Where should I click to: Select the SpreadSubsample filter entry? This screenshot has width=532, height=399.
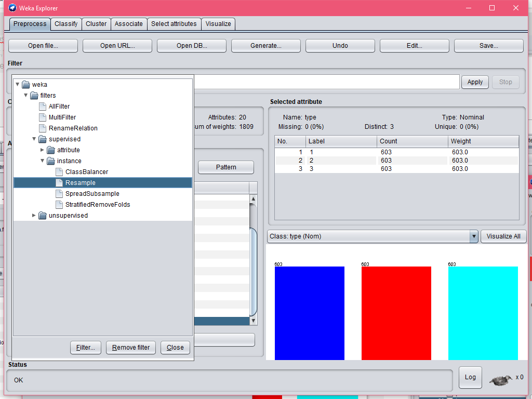(x=92, y=193)
